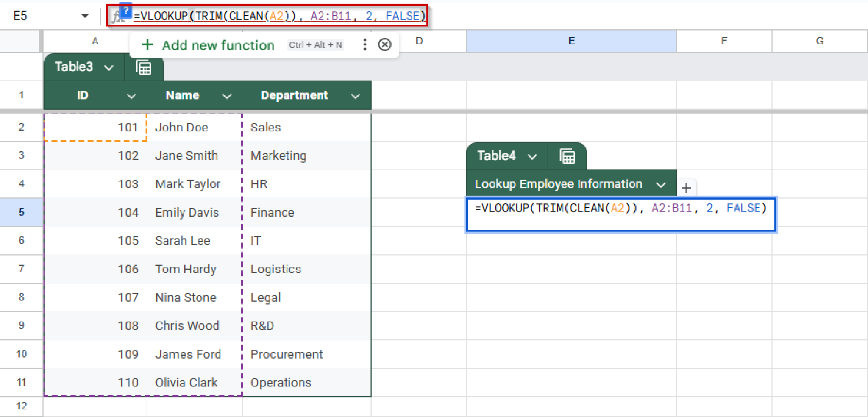
Task: Click the formula help question mark badge
Action: click(125, 11)
